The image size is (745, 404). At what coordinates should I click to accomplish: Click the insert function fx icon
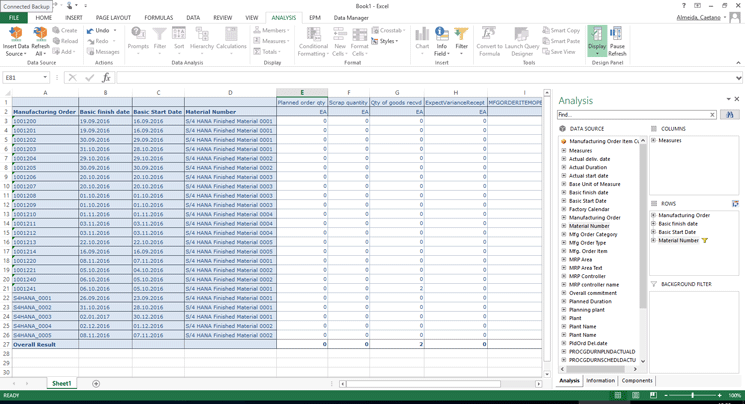106,77
